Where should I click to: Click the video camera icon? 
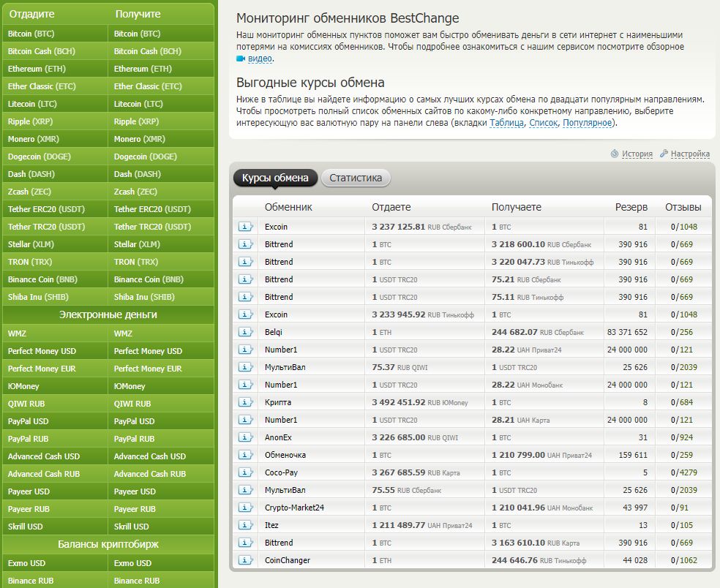tap(241, 59)
